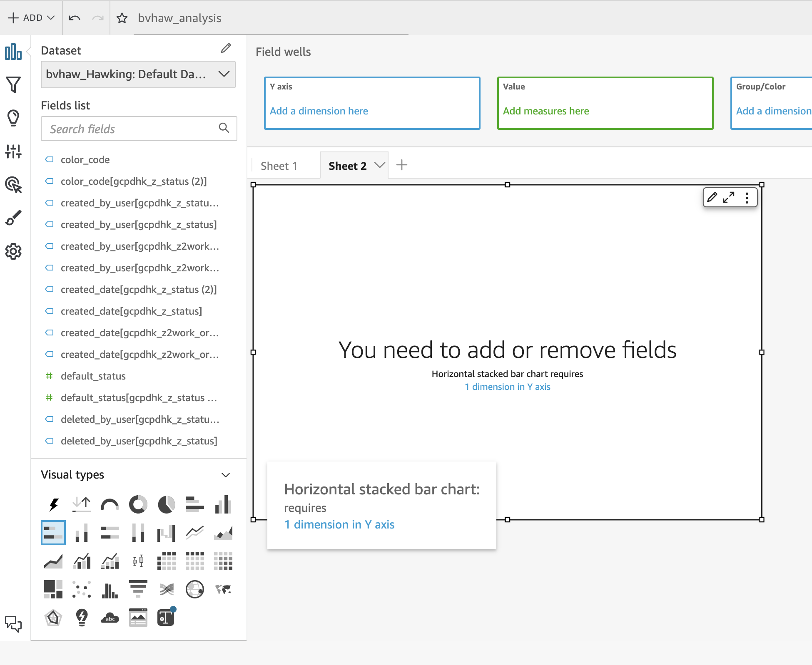Switch to the Sheet 1 tab
Screen dimensions: 812x665
pos(279,166)
